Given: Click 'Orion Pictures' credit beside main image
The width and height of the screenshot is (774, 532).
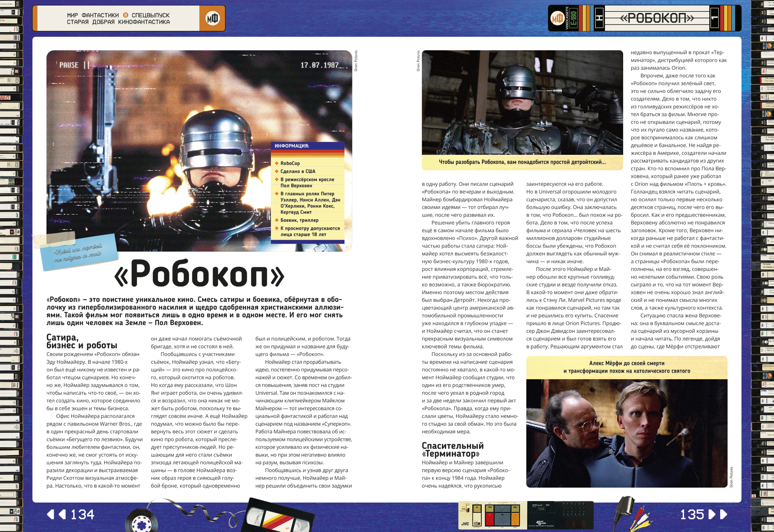Looking at the screenshot, I should (356, 61).
